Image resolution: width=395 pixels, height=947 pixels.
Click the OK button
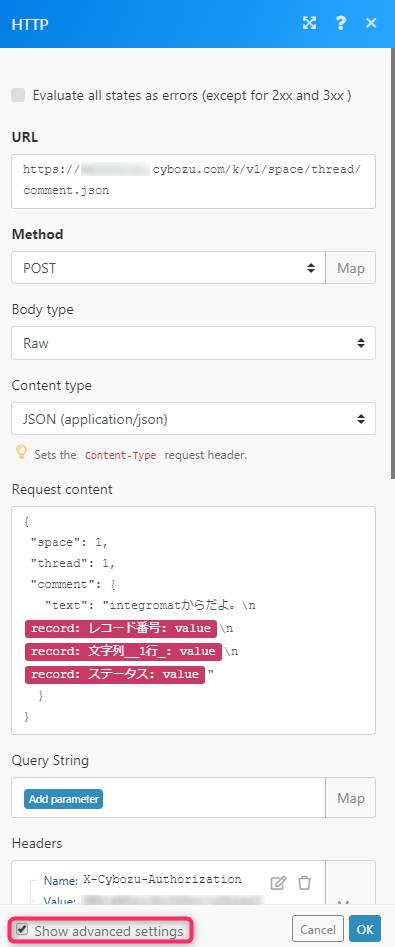tap(365, 929)
